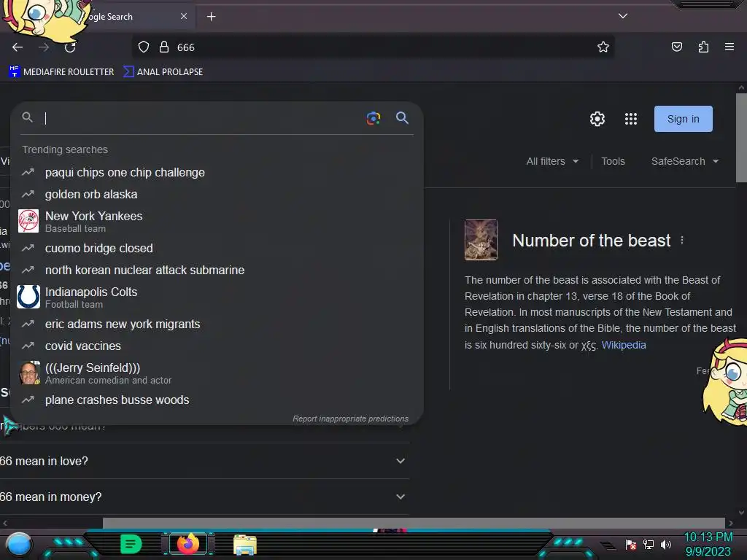Click the network tray icon
This screenshot has height=560, width=747.
pyautogui.click(x=649, y=544)
